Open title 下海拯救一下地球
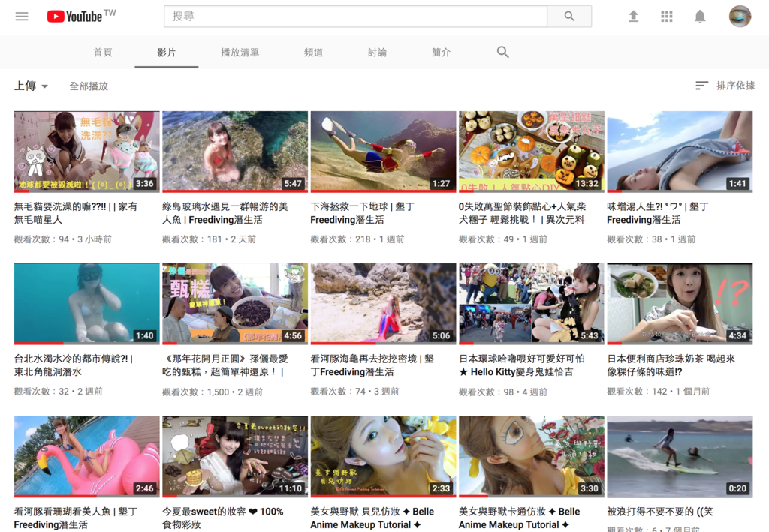Image resolution: width=769 pixels, height=532 pixels. [363, 213]
